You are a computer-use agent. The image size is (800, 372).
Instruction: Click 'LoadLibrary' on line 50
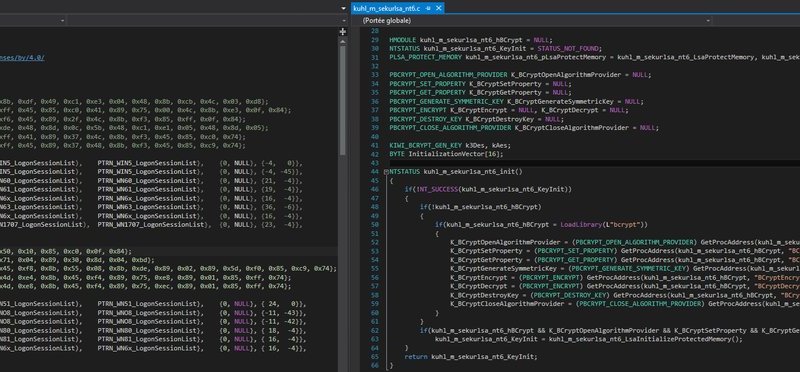(x=581, y=225)
